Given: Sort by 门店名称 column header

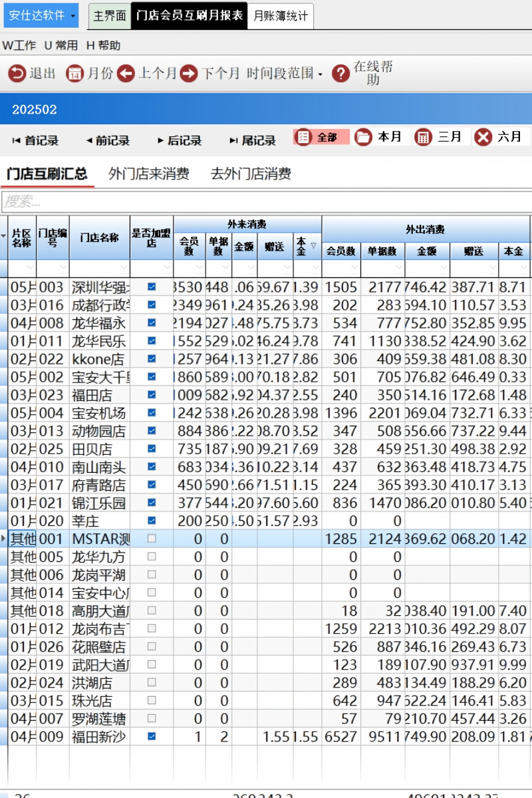Looking at the screenshot, I should (100, 237).
